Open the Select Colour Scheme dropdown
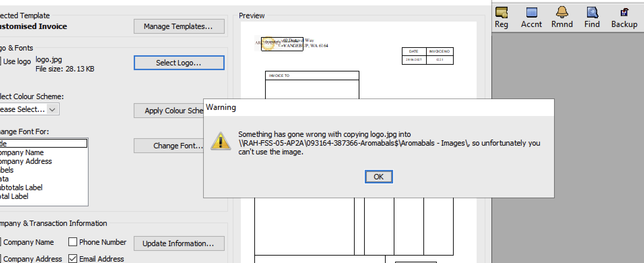Screen dimensions: 644x263 coord(52,109)
